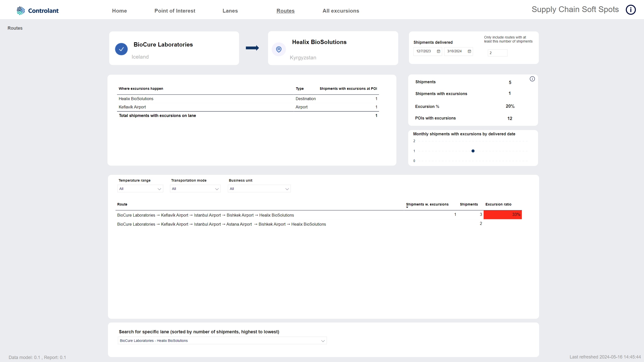Screen dimensions: 644x362
Task: Select the Routes tab
Action: 285,11
